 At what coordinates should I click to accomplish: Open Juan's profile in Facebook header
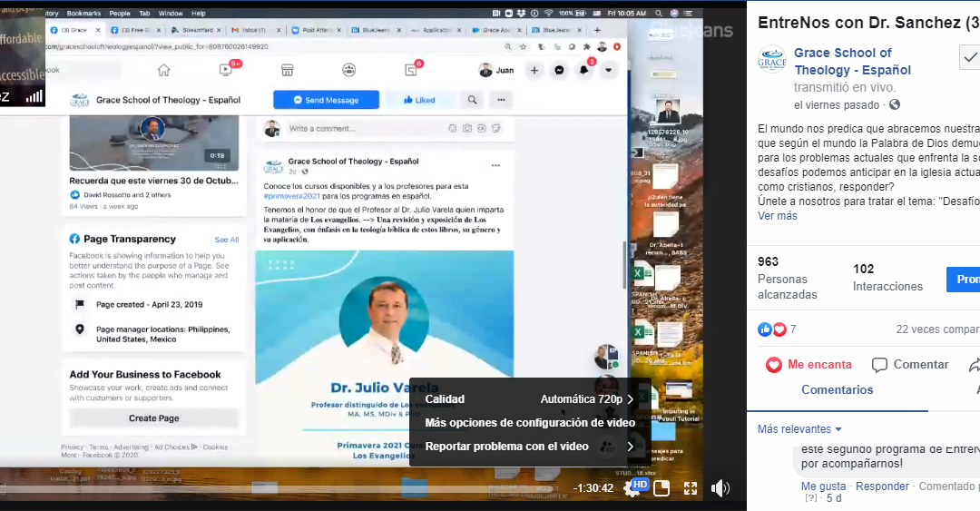496,70
